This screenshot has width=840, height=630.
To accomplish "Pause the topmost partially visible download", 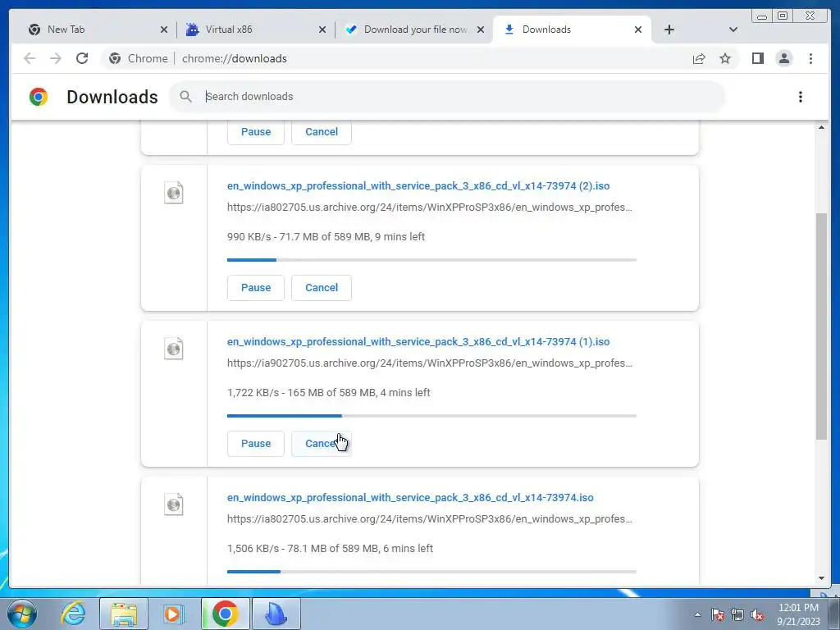I will (x=256, y=132).
